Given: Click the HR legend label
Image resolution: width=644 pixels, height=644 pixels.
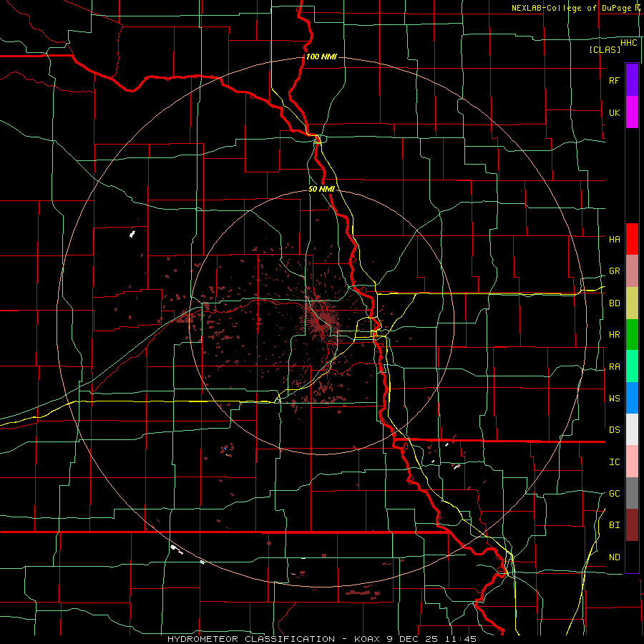Looking at the screenshot, I should point(614,335).
